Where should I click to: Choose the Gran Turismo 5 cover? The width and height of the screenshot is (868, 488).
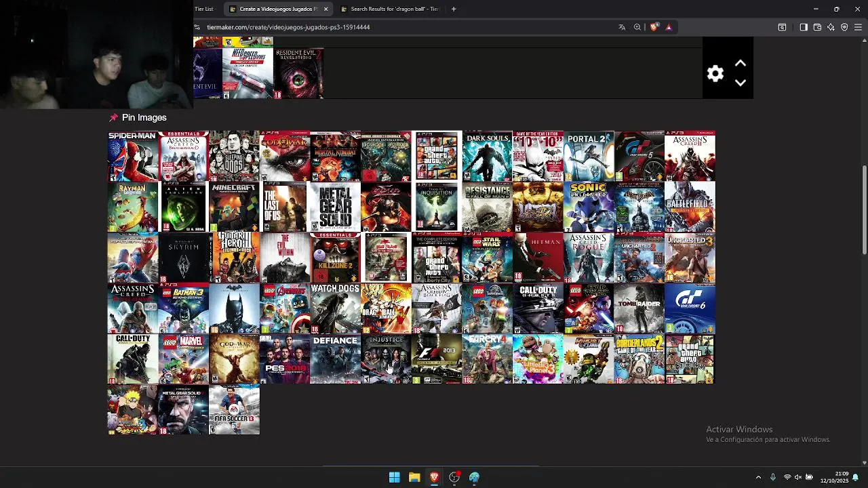639,156
